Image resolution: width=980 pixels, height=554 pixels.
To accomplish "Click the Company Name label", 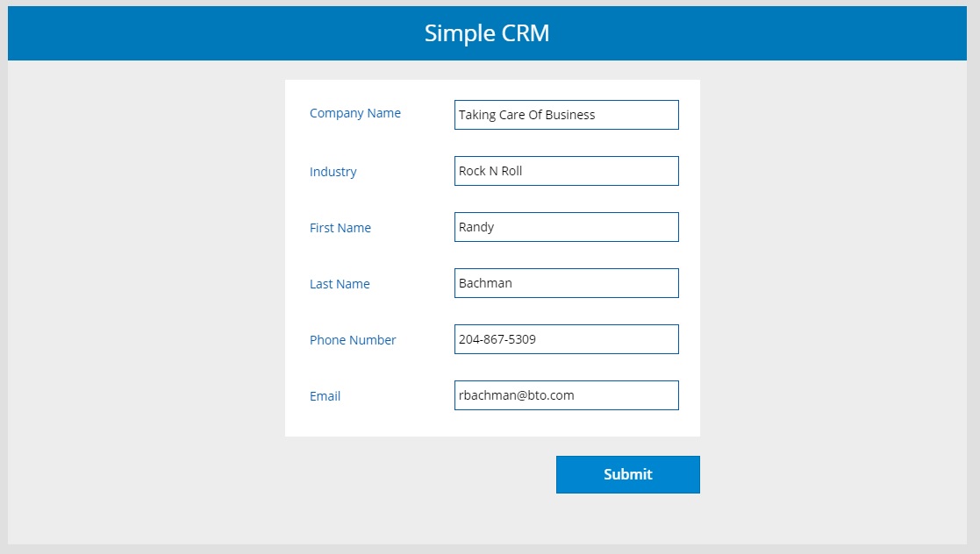I will coord(355,113).
